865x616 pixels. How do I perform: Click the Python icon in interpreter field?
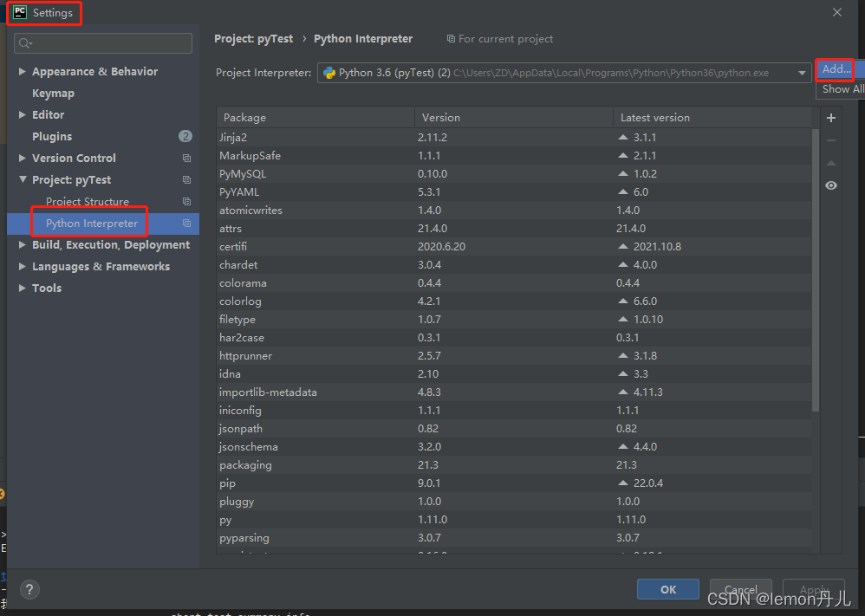[x=329, y=73]
